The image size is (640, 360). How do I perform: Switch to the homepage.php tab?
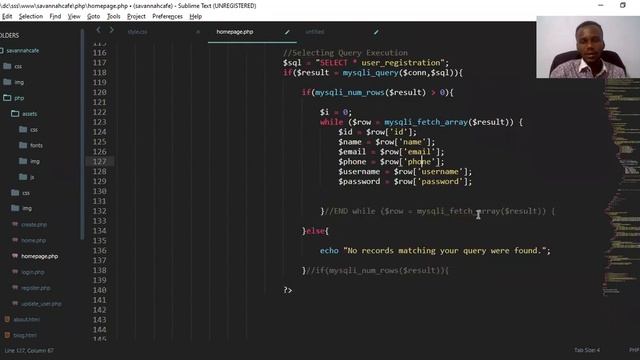pyautogui.click(x=235, y=32)
